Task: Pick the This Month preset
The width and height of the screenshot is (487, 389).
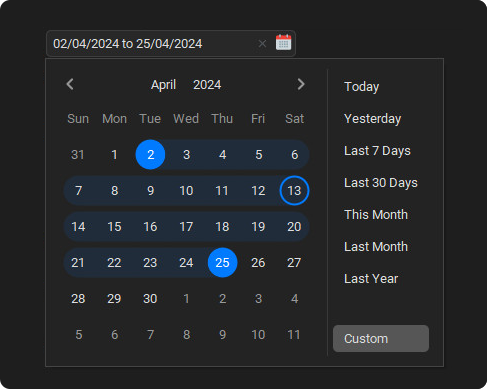Action: [x=376, y=215]
